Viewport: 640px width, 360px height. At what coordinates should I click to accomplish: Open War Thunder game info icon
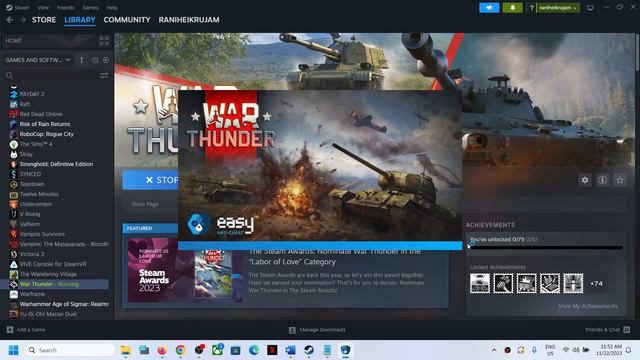[602, 180]
